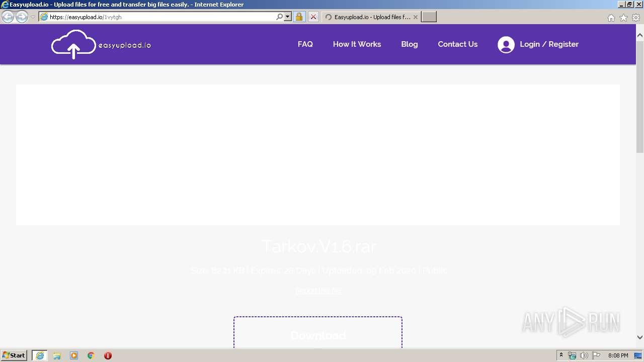Screen dimensions: 644x362
Task: Click the browser Forward arrow button
Action: (22, 17)
